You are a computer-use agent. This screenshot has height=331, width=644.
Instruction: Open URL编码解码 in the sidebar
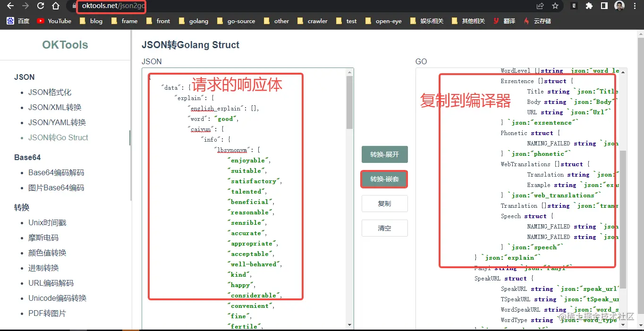pyautogui.click(x=51, y=283)
